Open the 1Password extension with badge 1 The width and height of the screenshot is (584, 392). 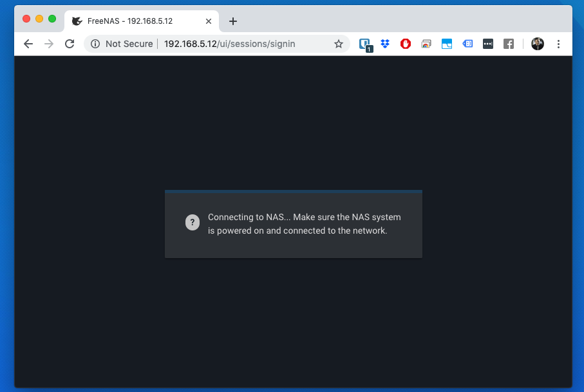point(365,44)
